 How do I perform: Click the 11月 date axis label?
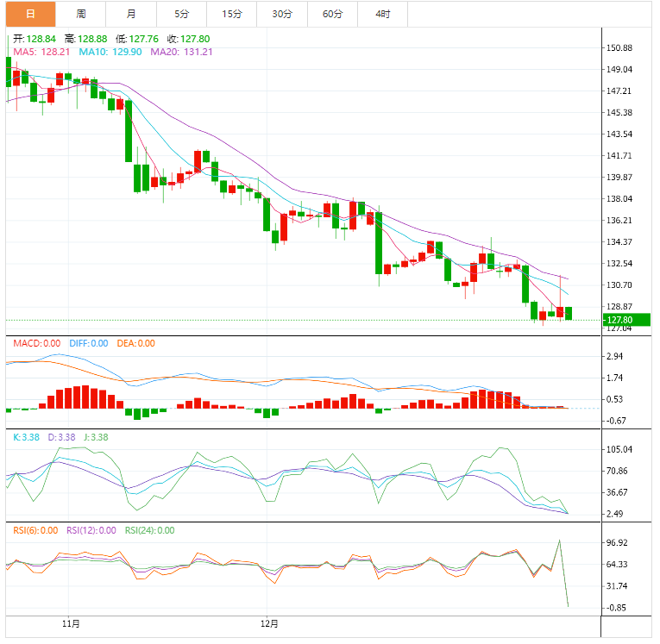pyautogui.click(x=71, y=624)
